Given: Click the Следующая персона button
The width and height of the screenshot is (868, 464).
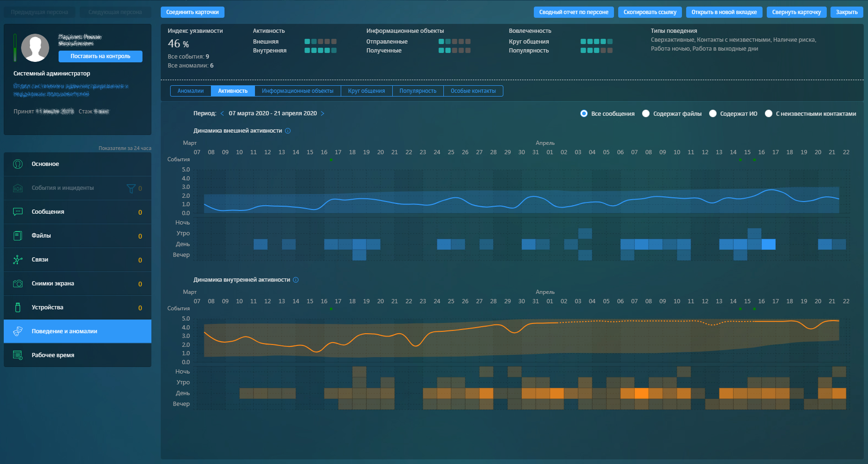Looking at the screenshot, I should pos(115,12).
